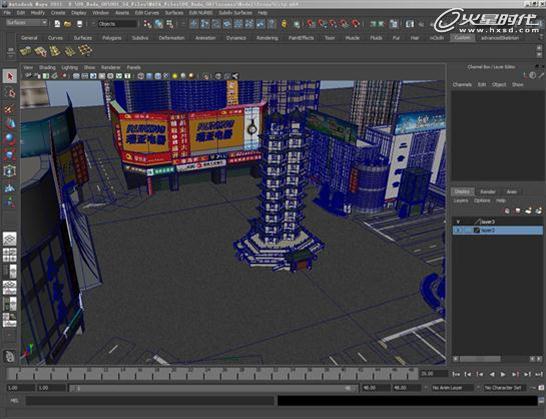
Task: Toggle viewport Textured display icon
Action: [166, 76]
